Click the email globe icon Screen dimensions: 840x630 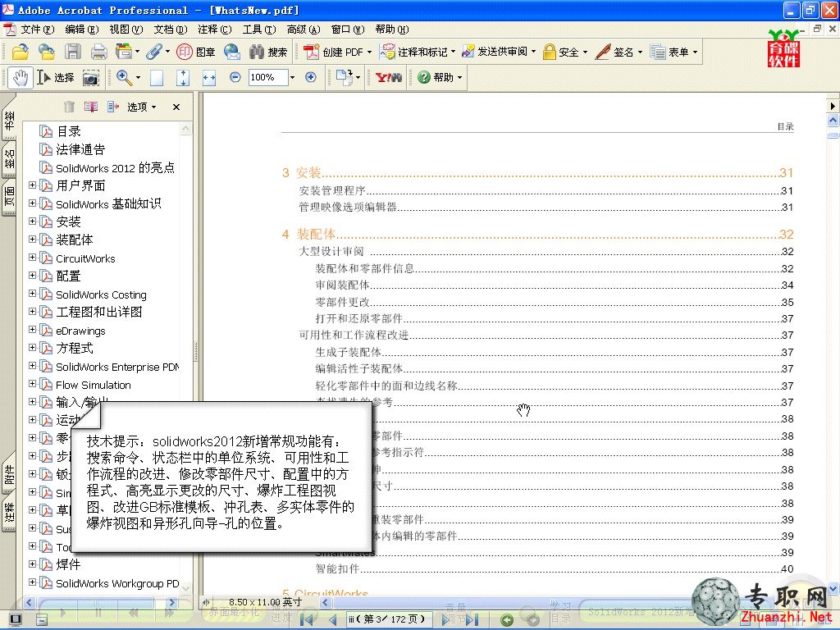(232, 52)
